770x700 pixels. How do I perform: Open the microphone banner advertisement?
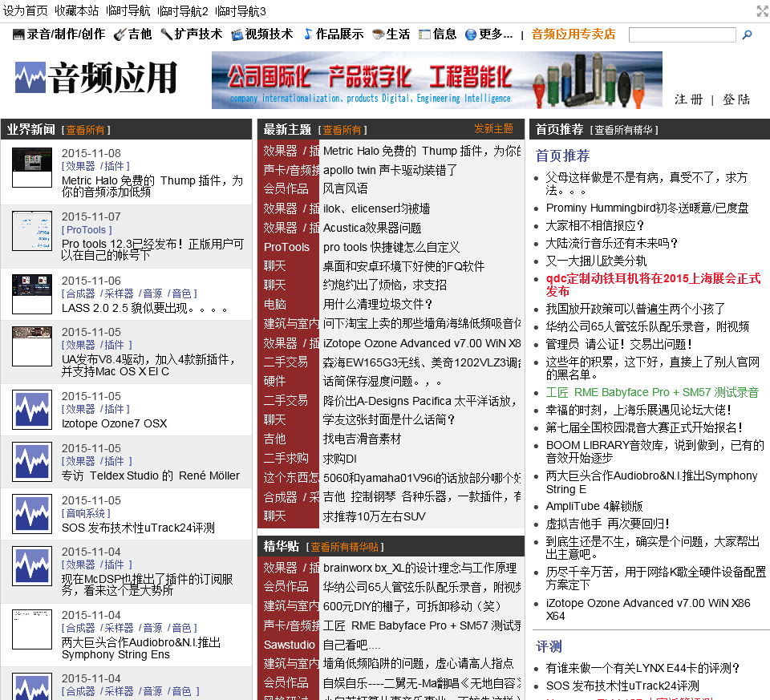click(x=436, y=80)
